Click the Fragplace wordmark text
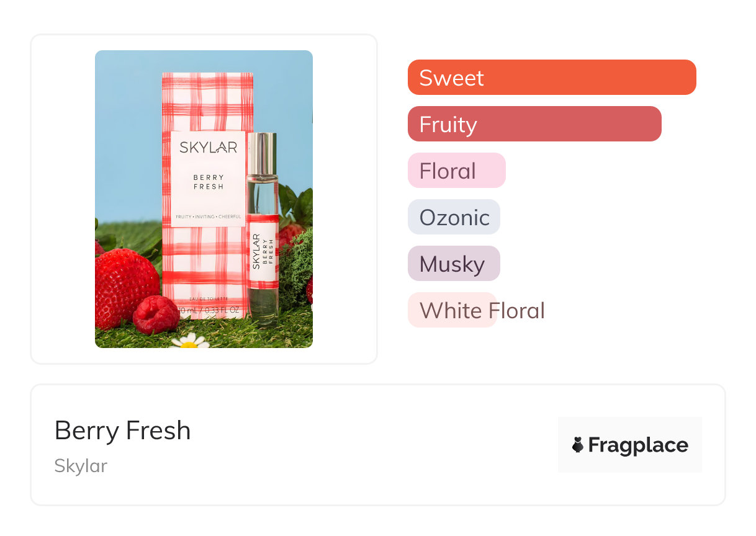The height and width of the screenshot is (536, 756). pos(638,445)
